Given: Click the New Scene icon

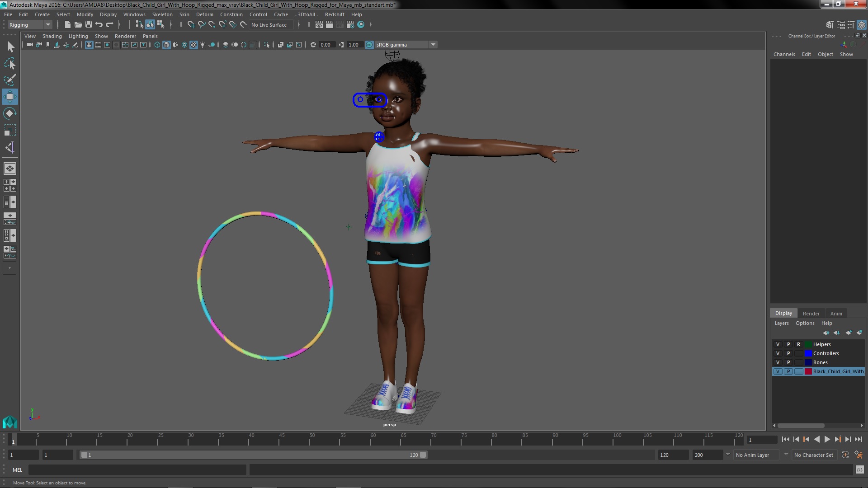Looking at the screenshot, I should coord(68,25).
